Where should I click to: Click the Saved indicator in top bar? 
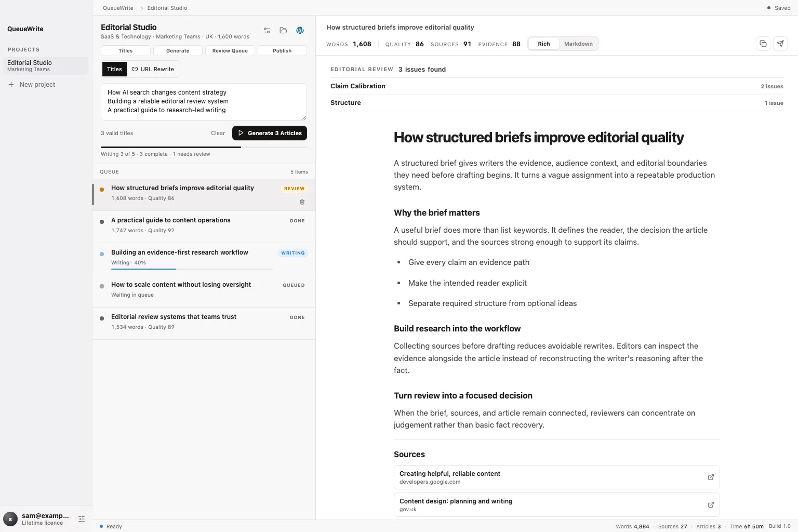(x=779, y=8)
